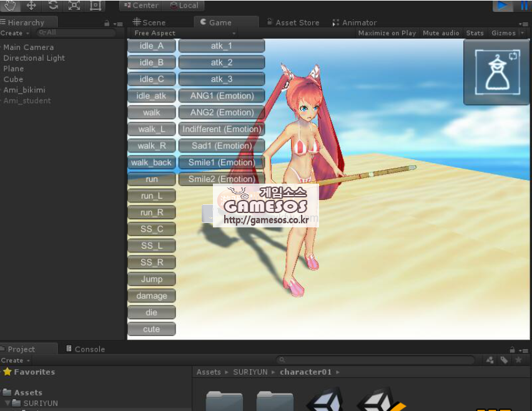This screenshot has width=532, height=411.
Task: Switch to the Project tab
Action: pos(21,349)
